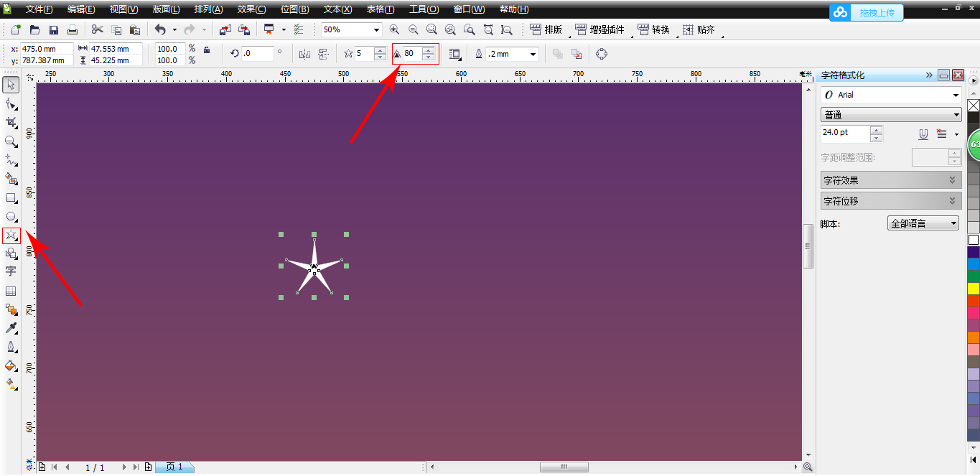Create a new document

click(x=16, y=29)
